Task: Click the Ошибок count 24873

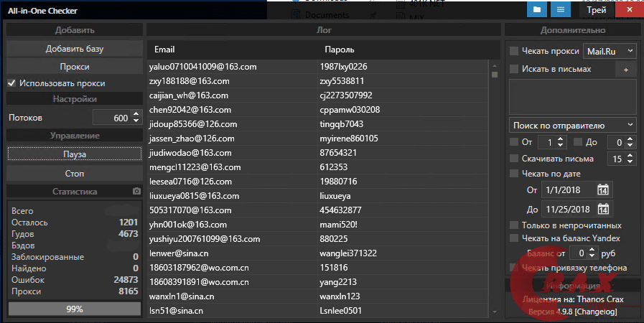Action: click(x=126, y=279)
